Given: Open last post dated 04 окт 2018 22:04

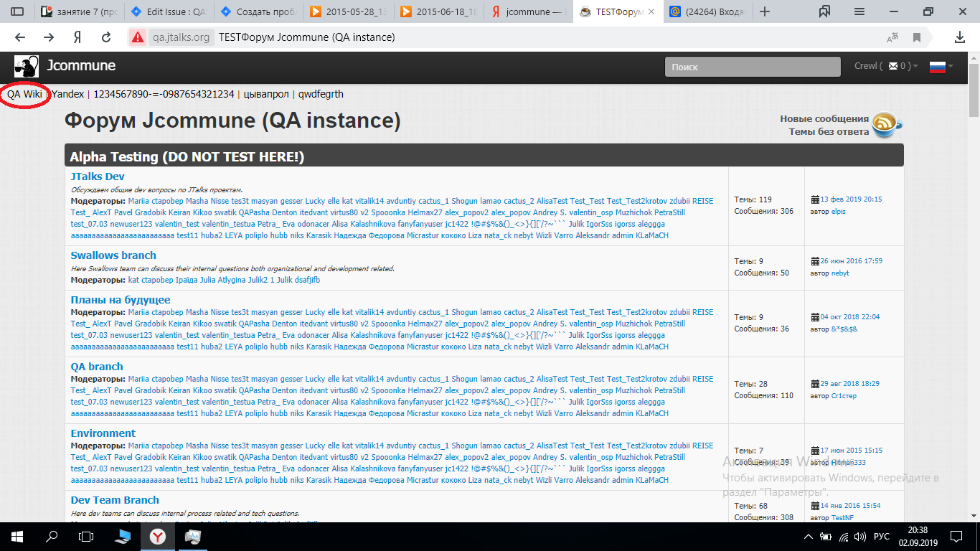Looking at the screenshot, I should click(x=849, y=317).
